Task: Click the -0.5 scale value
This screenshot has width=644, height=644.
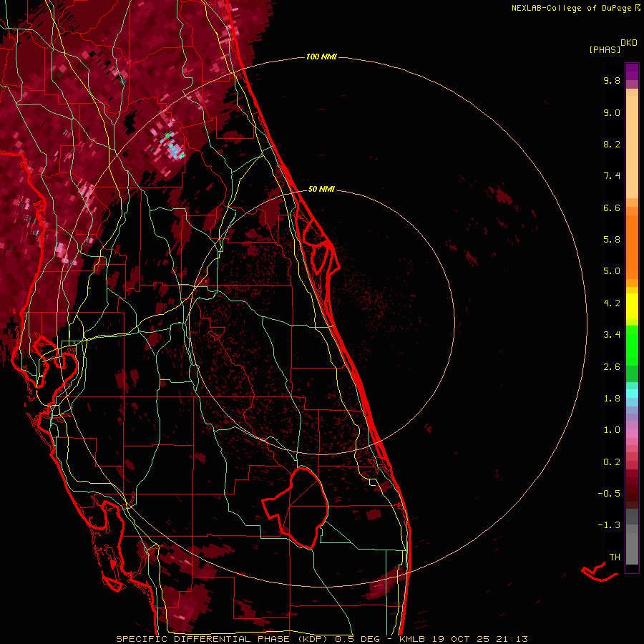Action: pos(609,494)
